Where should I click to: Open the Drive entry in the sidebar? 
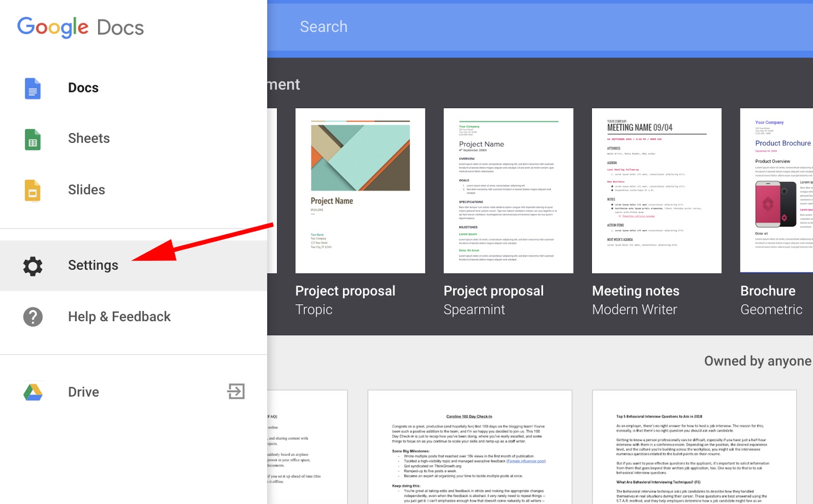pyautogui.click(x=84, y=391)
